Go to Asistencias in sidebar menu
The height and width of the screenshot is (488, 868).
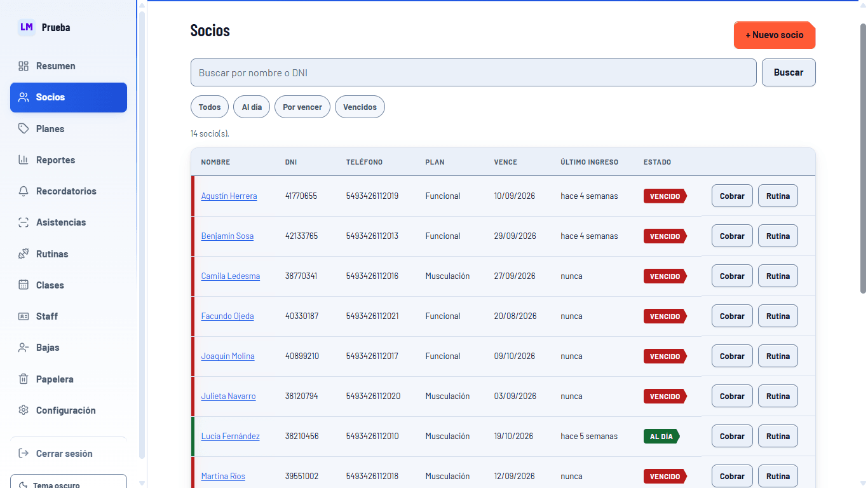pos(69,222)
